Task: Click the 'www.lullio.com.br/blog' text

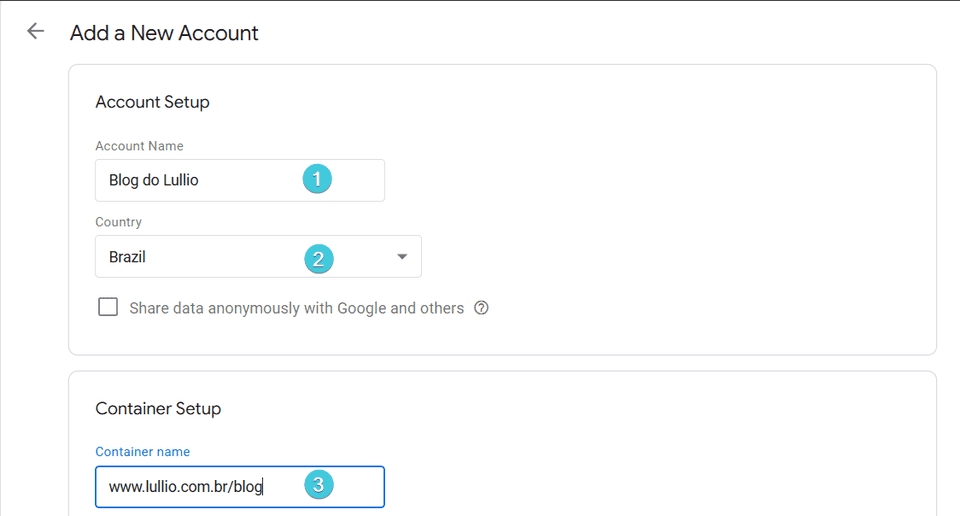Action: (x=185, y=487)
